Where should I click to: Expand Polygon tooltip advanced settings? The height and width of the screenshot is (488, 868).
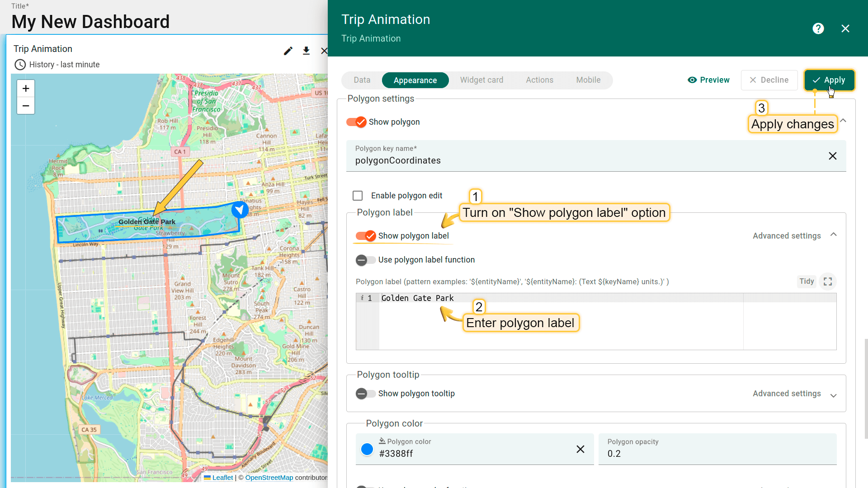click(x=834, y=395)
